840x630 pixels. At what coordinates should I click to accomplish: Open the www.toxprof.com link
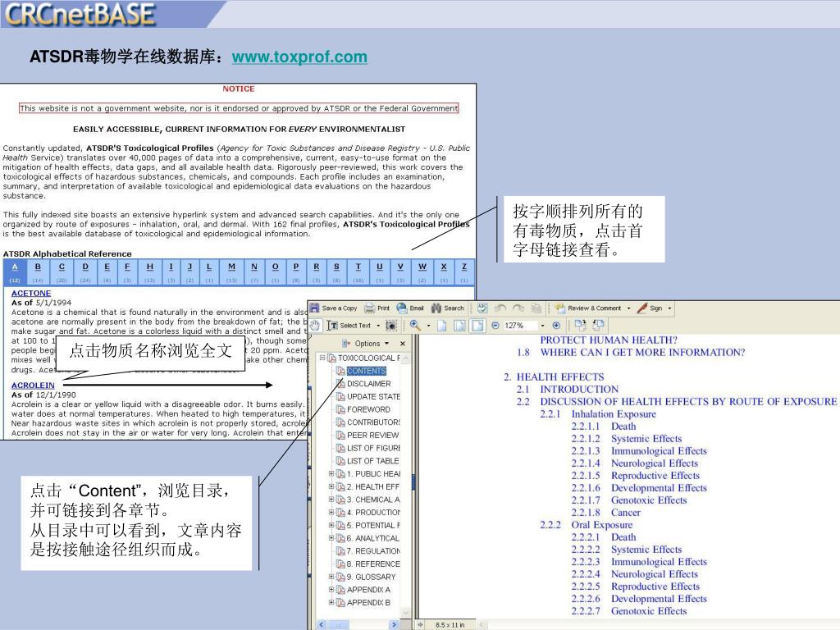(299, 57)
